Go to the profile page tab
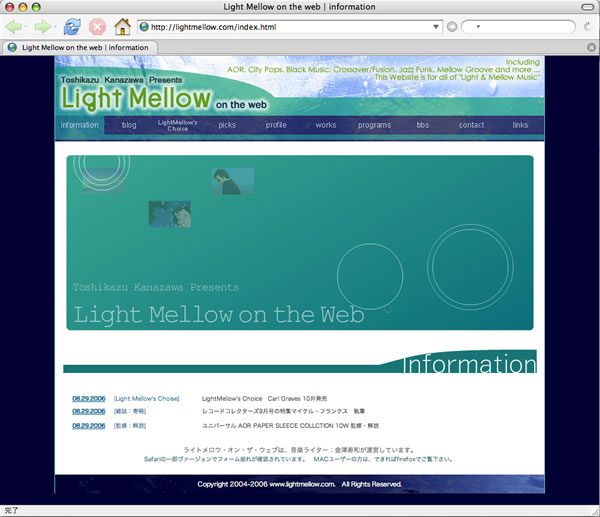Screen dimensions: 600x517 276,126
